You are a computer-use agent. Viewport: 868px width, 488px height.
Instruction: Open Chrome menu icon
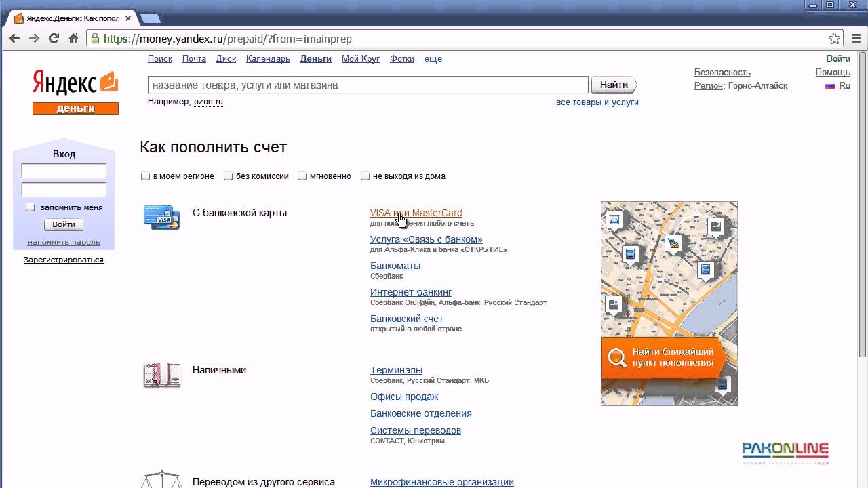click(855, 39)
